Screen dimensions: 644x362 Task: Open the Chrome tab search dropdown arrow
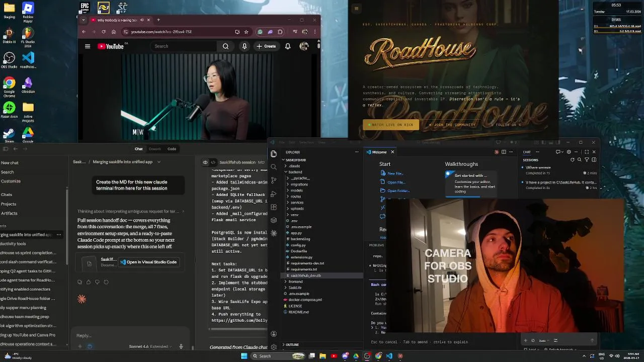(85, 20)
